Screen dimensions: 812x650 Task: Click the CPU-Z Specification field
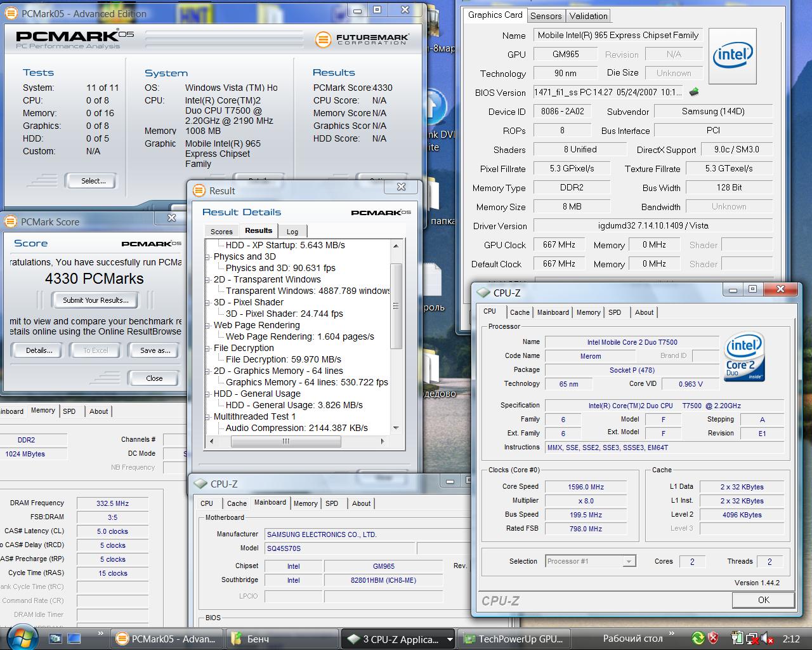[664, 406]
